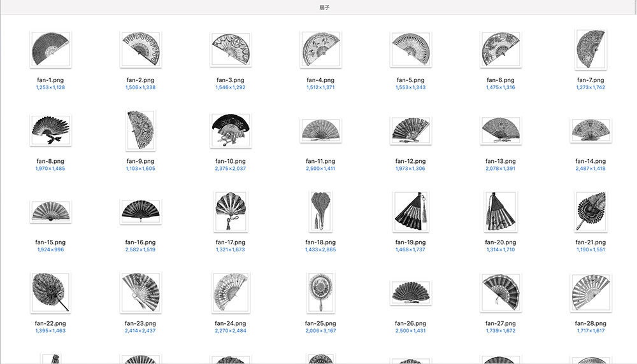
Task: Select the fan-8.png feather fan thumbnail
Action: [50, 130]
